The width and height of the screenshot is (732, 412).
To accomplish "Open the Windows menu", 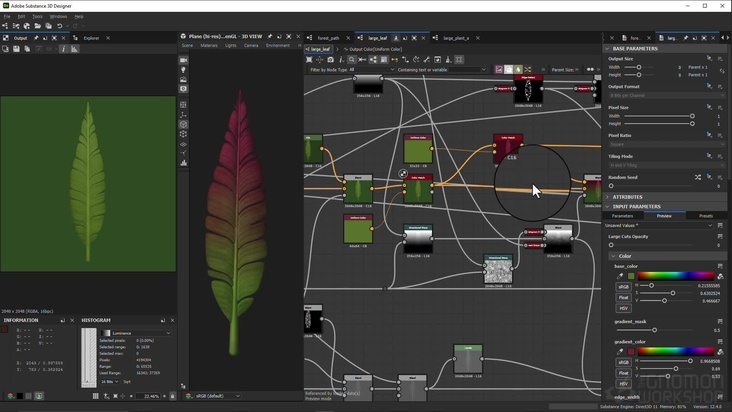I will 58,16.
